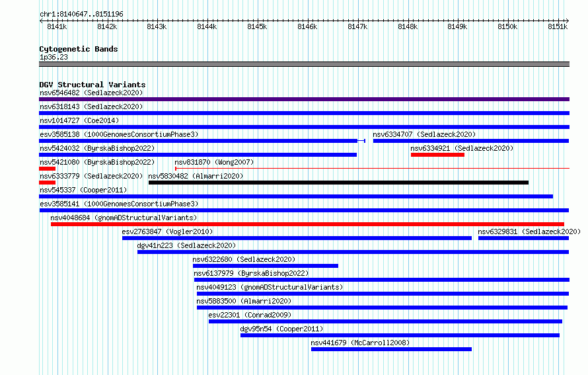Image resolution: width=588 pixels, height=375 pixels.
Task: Open nsv6329831 (Sedlazeck2020) label
Action: 529,231
